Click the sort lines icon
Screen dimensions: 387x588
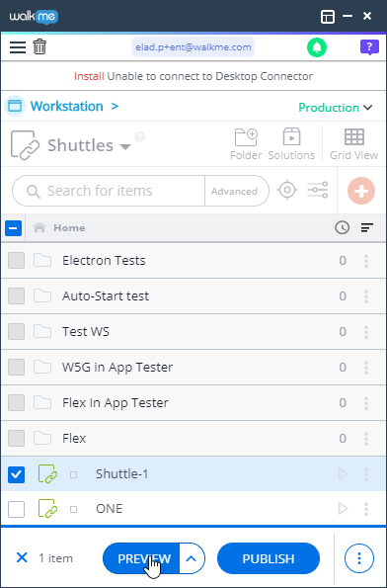367,227
